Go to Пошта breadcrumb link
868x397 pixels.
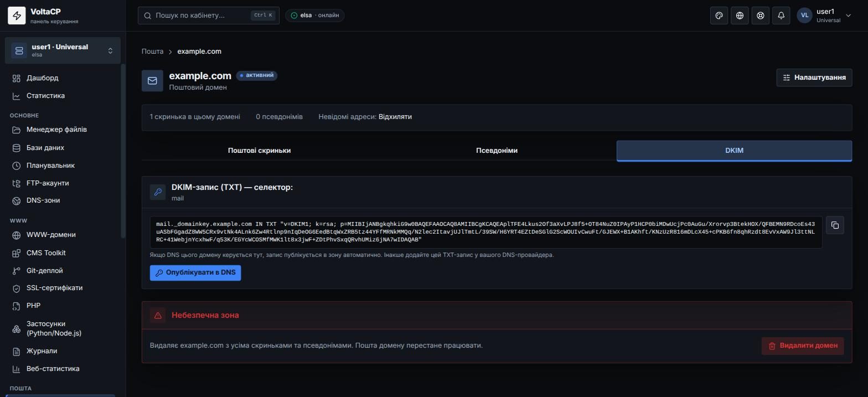click(x=152, y=51)
